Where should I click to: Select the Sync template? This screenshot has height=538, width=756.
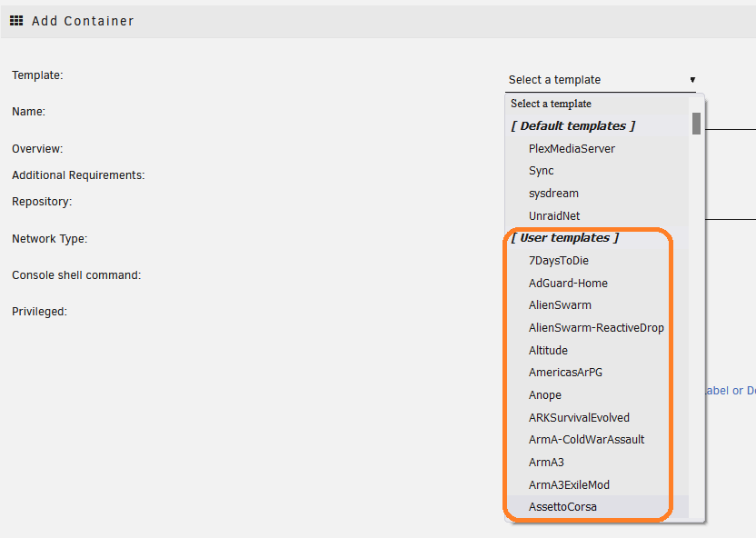[x=597, y=171]
